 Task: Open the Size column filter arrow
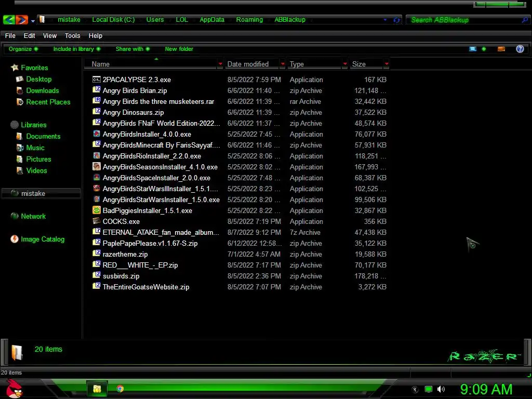click(x=387, y=64)
